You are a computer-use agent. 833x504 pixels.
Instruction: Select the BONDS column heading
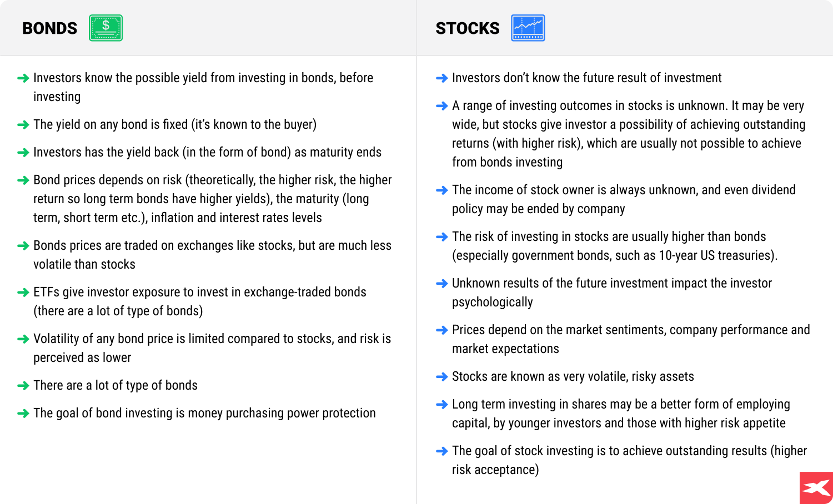point(49,28)
